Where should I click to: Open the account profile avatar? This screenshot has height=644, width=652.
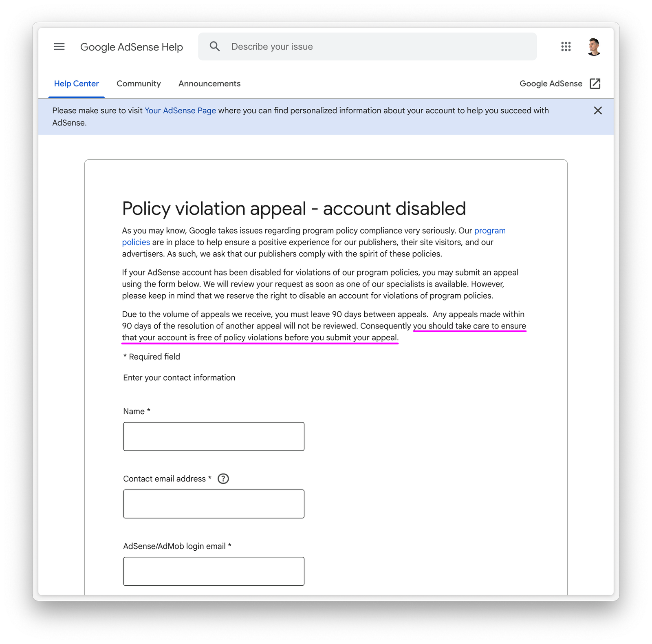pyautogui.click(x=594, y=46)
